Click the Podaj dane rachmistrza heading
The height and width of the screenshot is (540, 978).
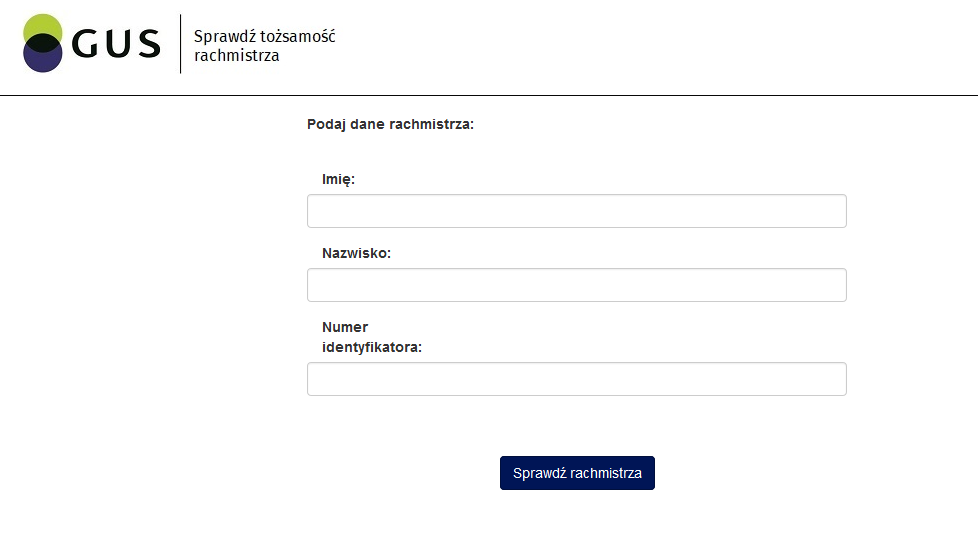(390, 125)
